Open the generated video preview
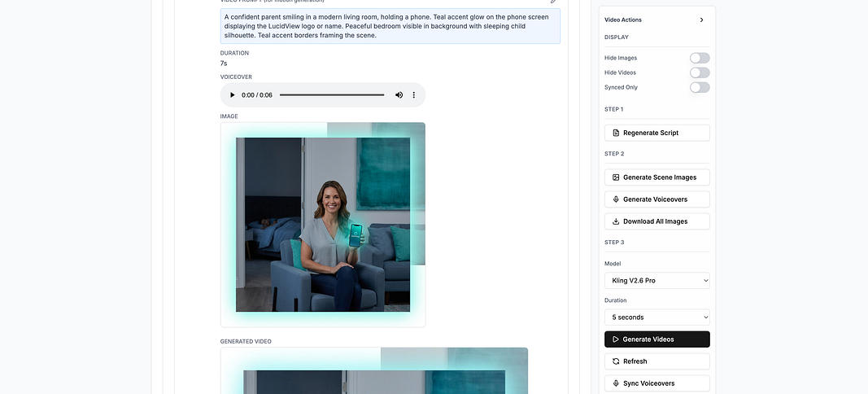This screenshot has height=394, width=868. 374,370
